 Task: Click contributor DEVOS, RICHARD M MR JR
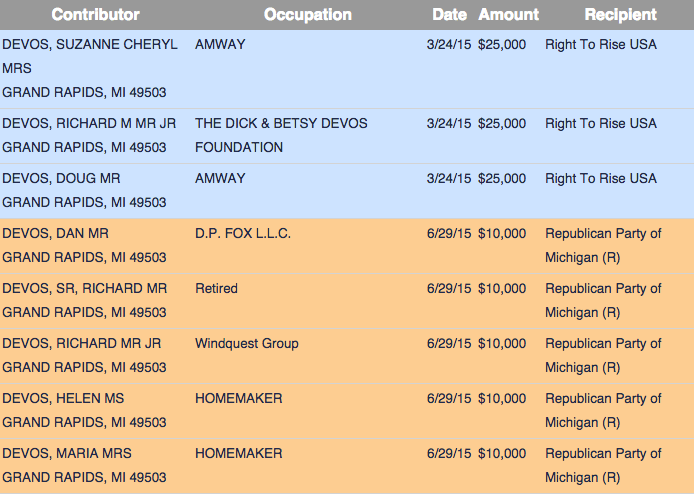(x=89, y=124)
